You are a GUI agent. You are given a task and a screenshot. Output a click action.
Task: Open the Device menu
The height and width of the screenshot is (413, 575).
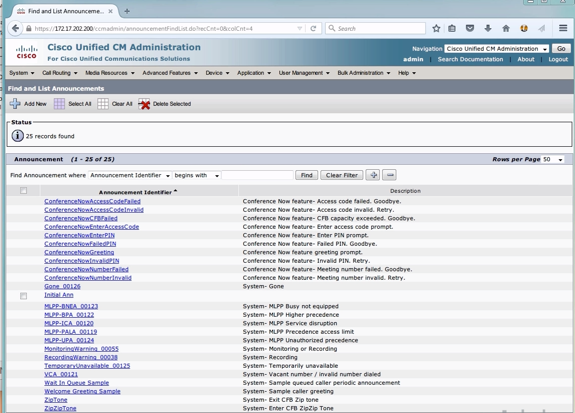point(217,73)
